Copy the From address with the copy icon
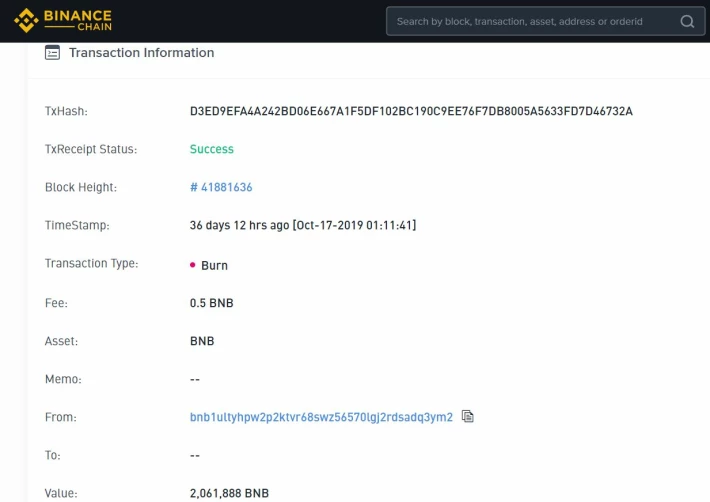Viewport: 710px width, 502px height. [468, 416]
